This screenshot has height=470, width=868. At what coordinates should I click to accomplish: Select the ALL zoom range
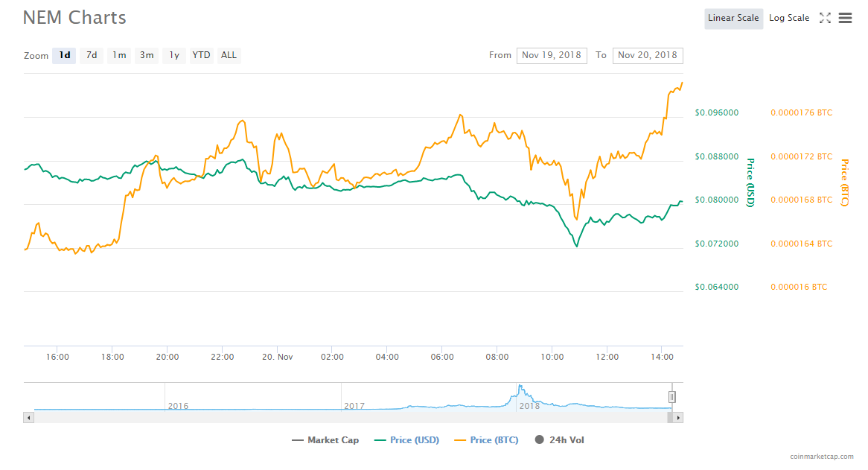[x=229, y=55]
